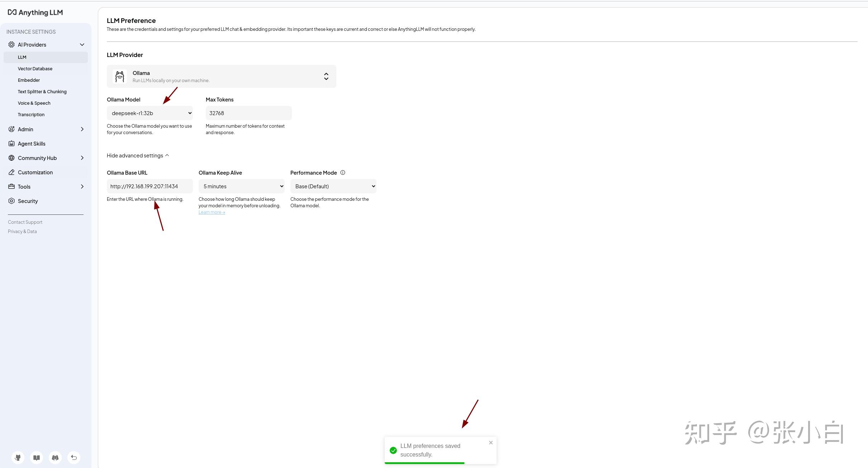Open the GitHub icon in footer
The width and height of the screenshot is (868, 468).
18,458
